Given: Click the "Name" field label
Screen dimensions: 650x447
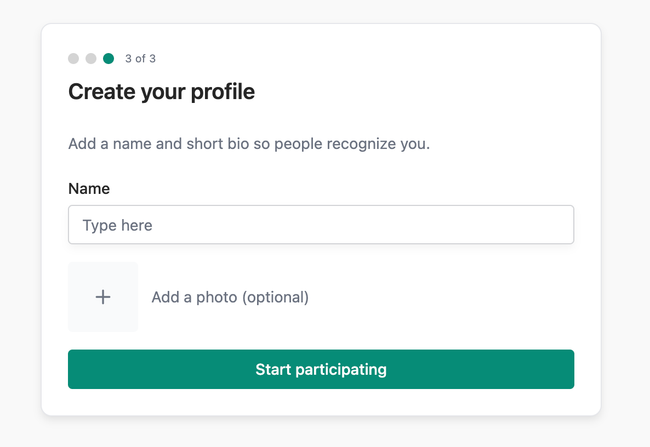Looking at the screenshot, I should (x=89, y=188).
